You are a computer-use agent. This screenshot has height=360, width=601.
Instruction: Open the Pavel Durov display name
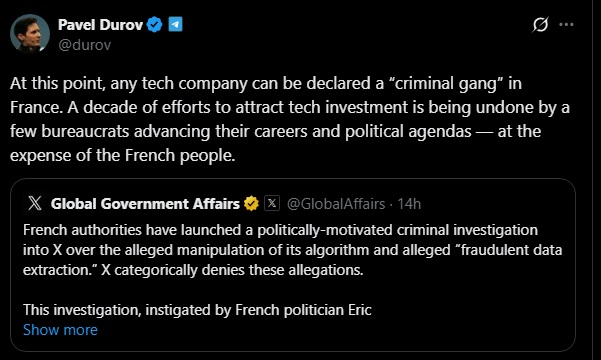click(x=100, y=25)
